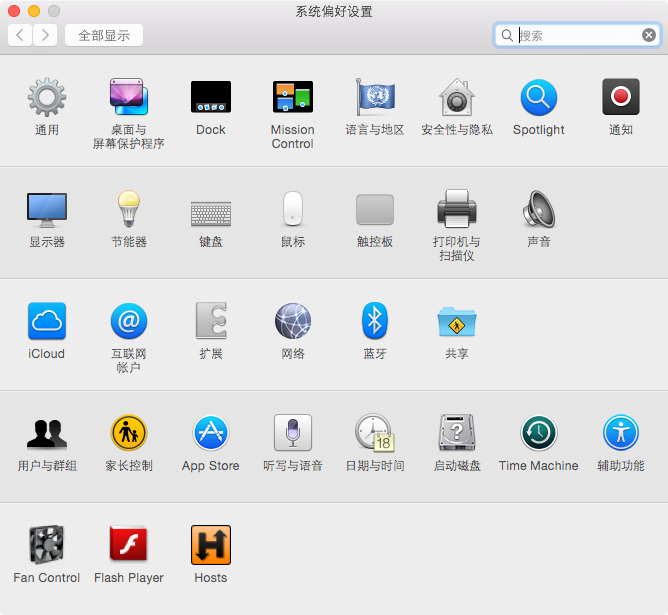
Task: Open the Dock preferences pane
Action: click(211, 97)
